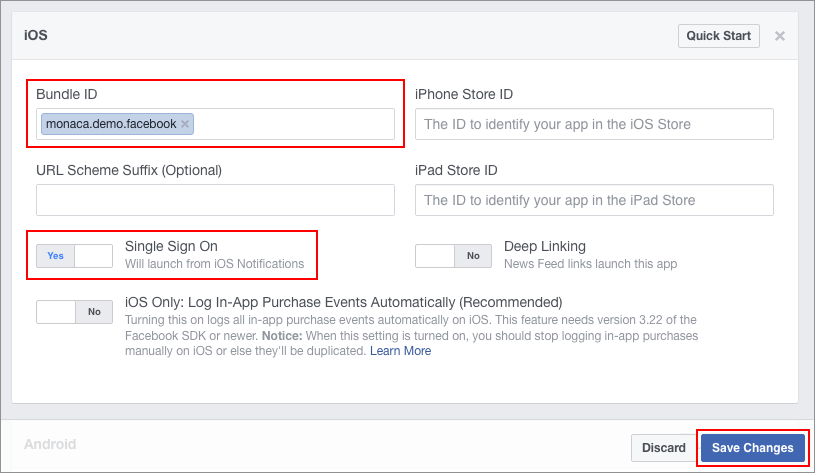
Task: Click the Save Changes button
Action: [752, 448]
